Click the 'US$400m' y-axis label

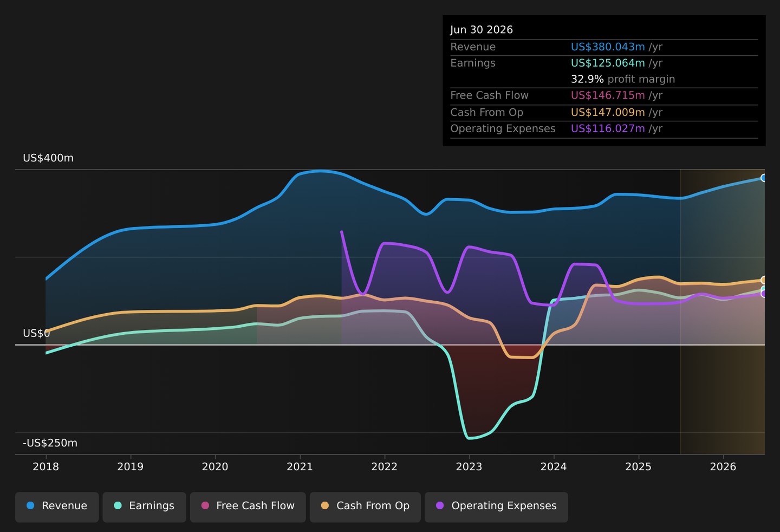coord(48,158)
